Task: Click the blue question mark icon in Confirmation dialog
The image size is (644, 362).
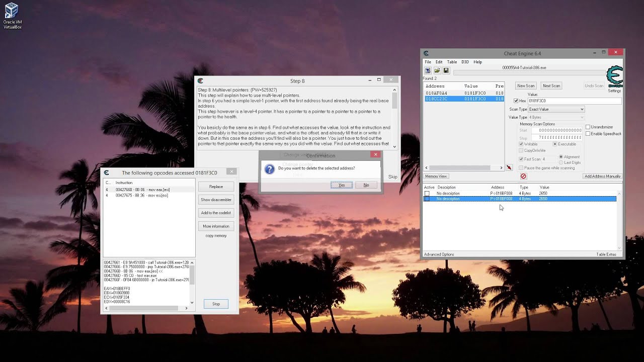Action: (270, 169)
